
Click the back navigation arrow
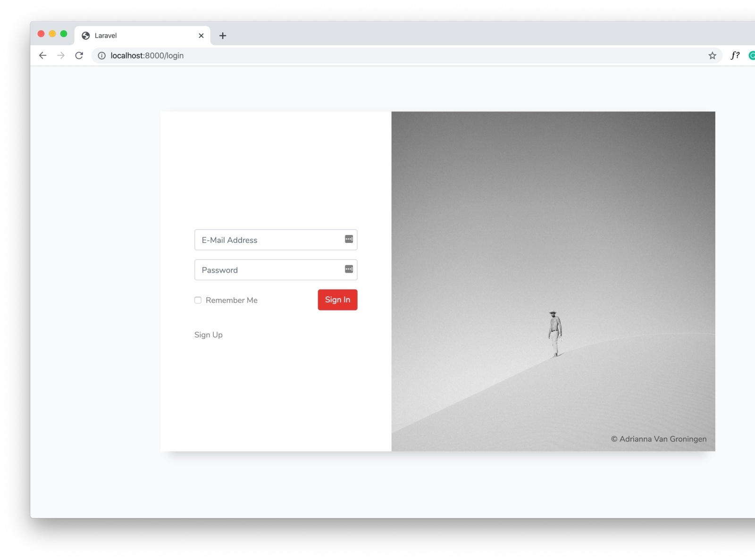point(43,56)
